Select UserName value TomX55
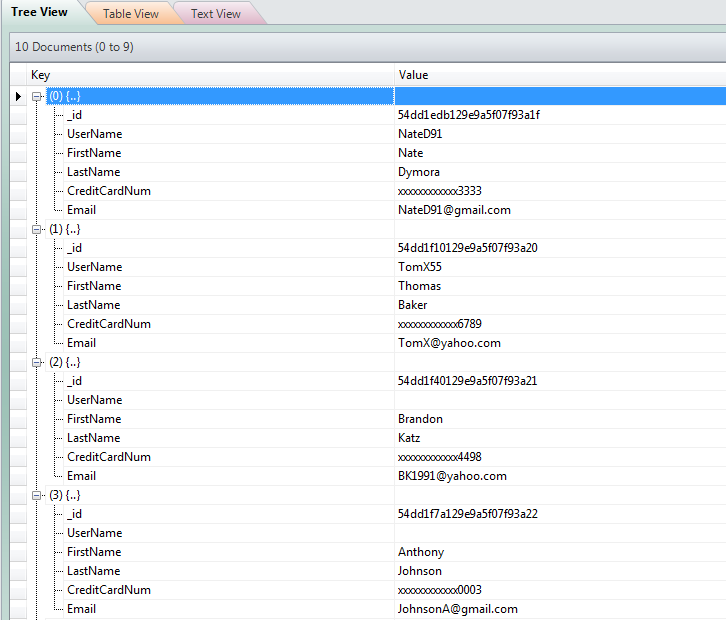This screenshot has width=726, height=620. coord(419,267)
